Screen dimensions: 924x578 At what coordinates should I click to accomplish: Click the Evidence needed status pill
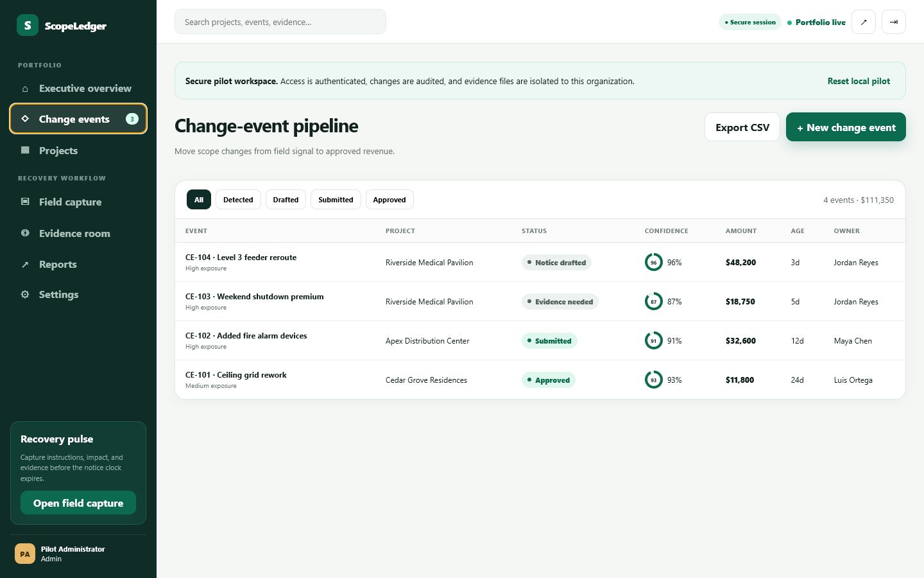(560, 301)
